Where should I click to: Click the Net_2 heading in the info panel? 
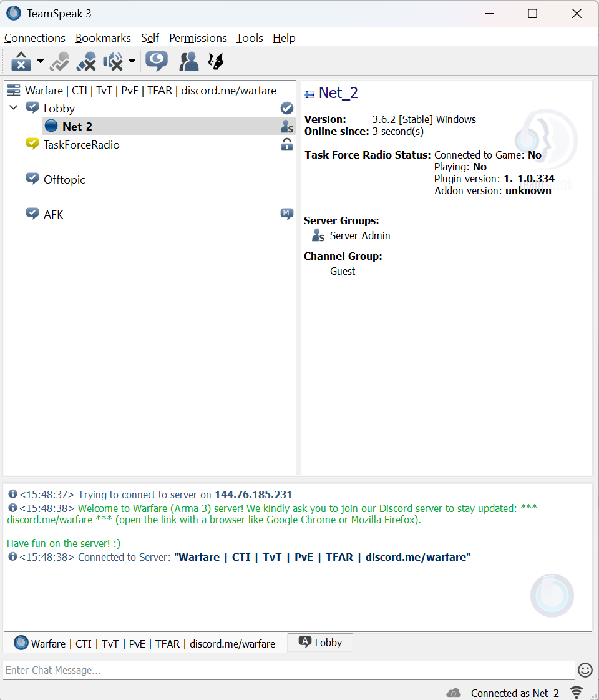pos(338,93)
